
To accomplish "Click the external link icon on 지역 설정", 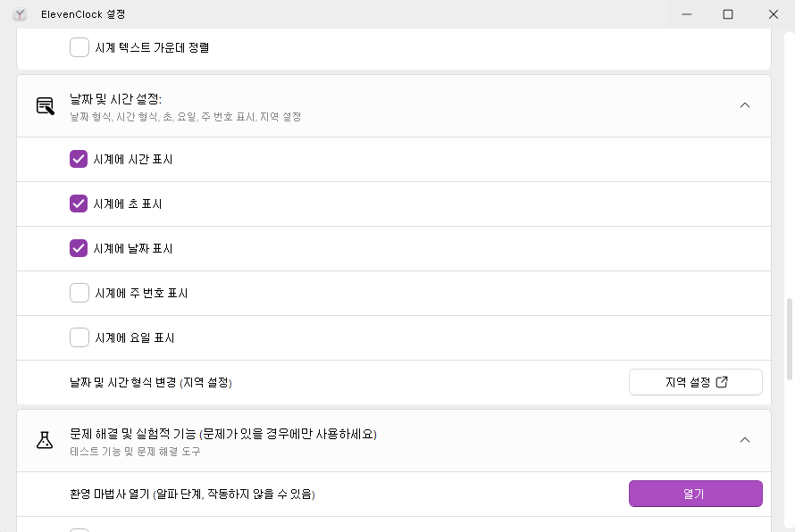I will 722,382.
